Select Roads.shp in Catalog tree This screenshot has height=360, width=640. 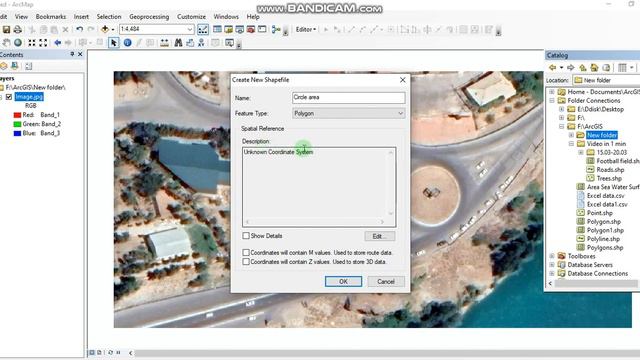[x=610, y=169]
